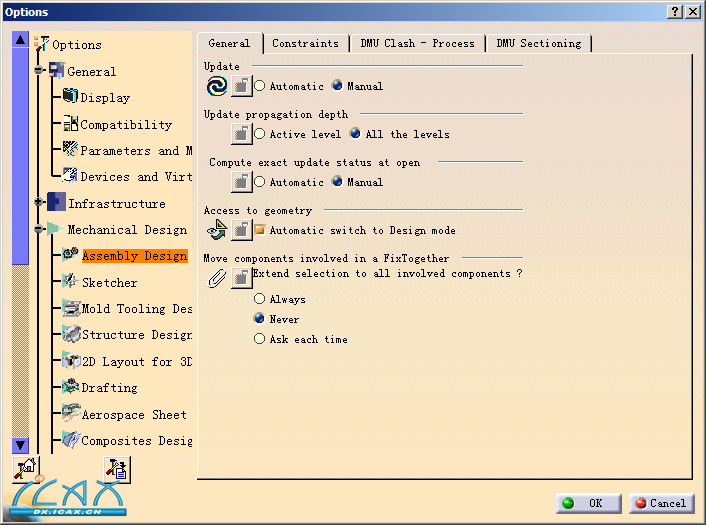Screen dimensions: 706x525
Task: Confirm settings with OK button
Action: [x=589, y=503]
